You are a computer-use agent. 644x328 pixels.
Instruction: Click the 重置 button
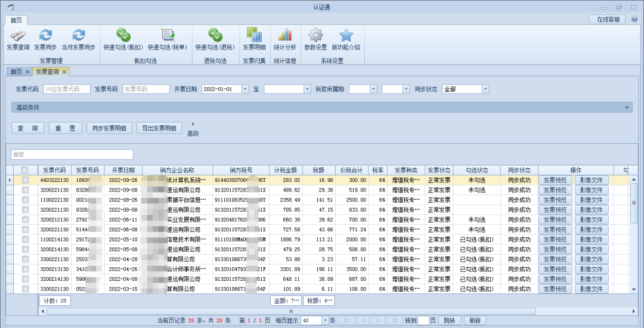pyautogui.click(x=66, y=128)
